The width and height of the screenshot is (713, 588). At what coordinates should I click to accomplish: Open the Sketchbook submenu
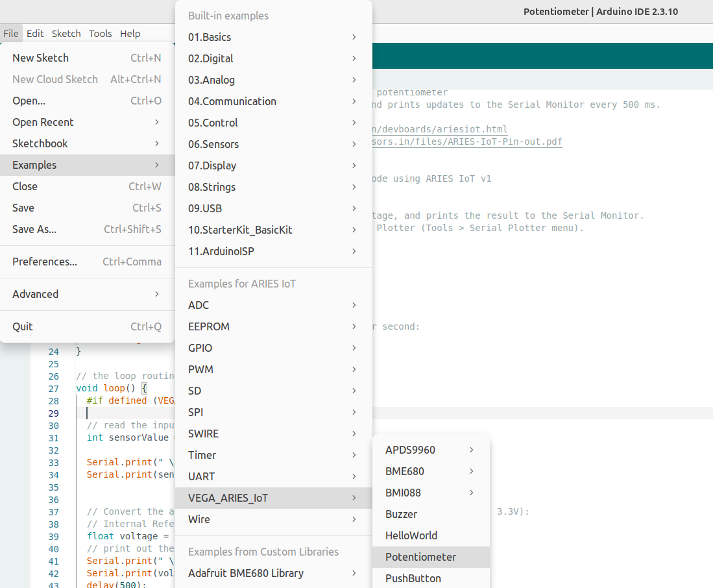coord(88,143)
